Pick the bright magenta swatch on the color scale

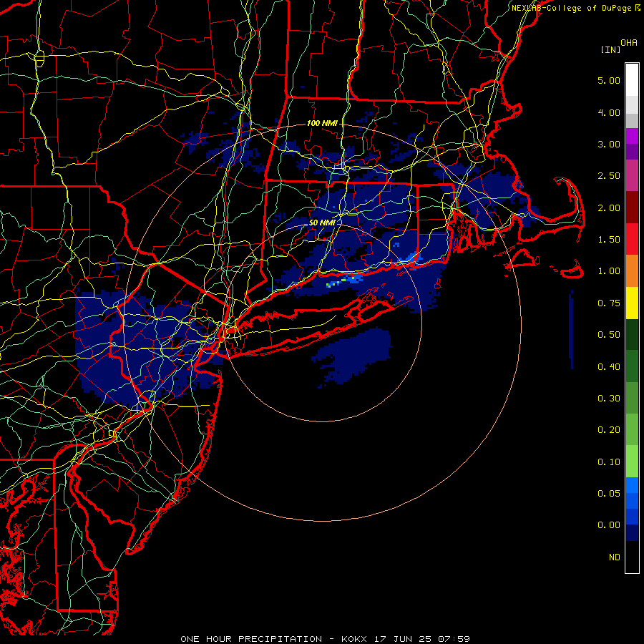click(632, 136)
